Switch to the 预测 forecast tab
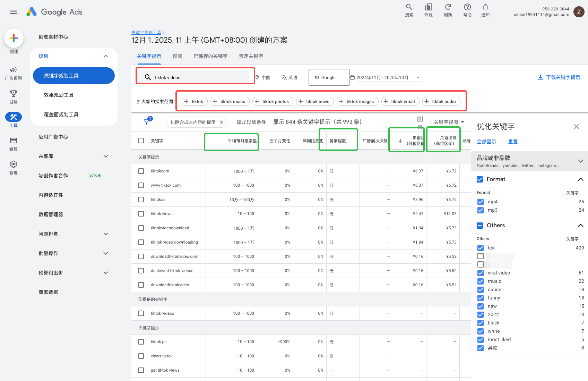The height and width of the screenshot is (381, 588). (178, 56)
